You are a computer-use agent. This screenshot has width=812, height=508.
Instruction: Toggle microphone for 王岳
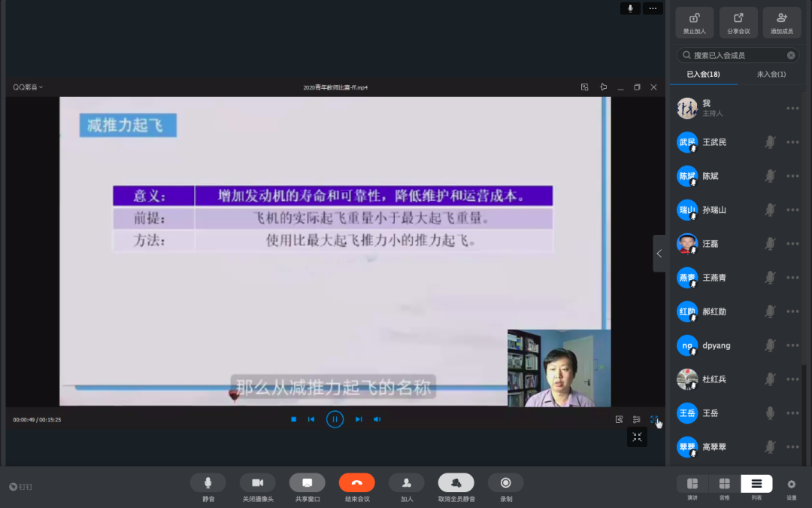[770, 413]
